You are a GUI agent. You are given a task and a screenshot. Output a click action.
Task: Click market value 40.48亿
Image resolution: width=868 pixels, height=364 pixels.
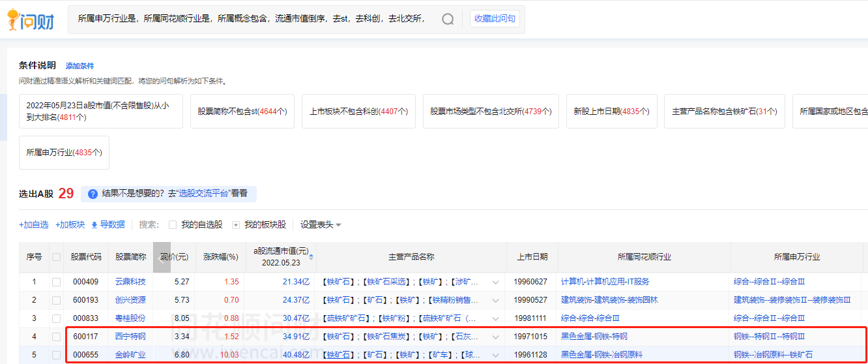click(297, 355)
